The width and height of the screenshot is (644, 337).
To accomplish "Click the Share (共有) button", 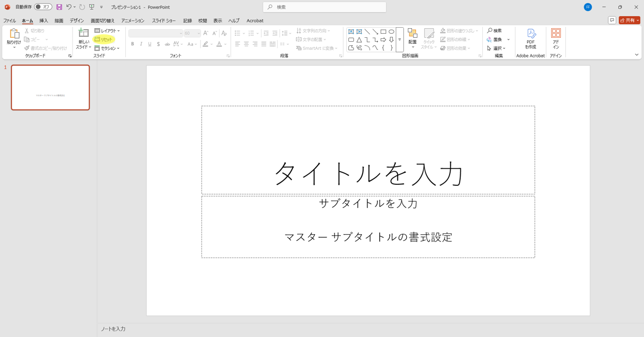I will click(629, 21).
